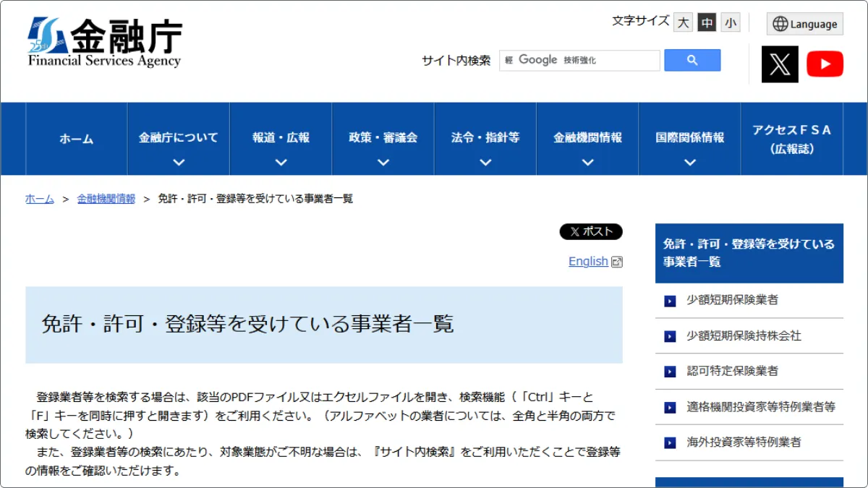Click the search magnifying glass icon
Viewport: 868px width, 488px height.
pyautogui.click(x=692, y=60)
